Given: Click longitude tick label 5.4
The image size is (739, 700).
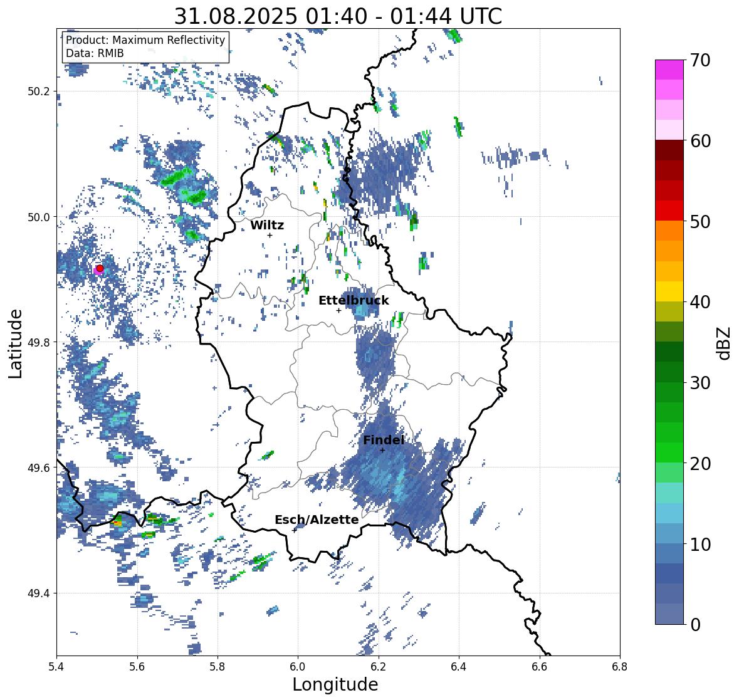Looking at the screenshot, I should (56, 666).
